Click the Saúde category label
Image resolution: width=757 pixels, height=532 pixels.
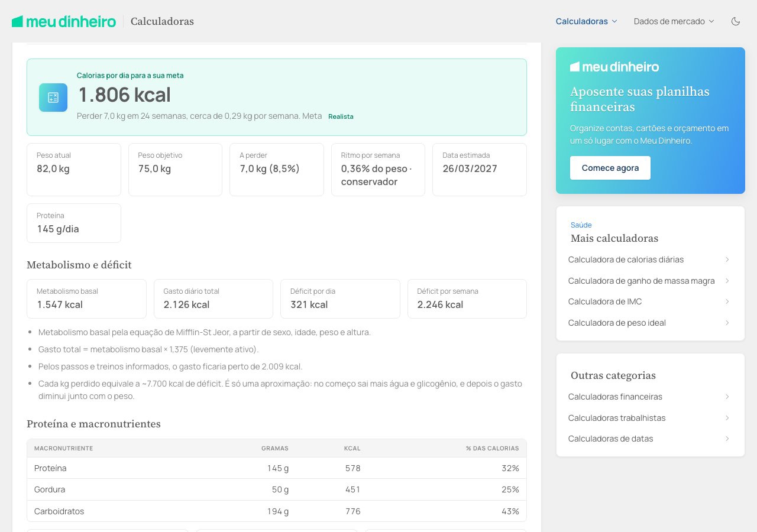pos(581,225)
